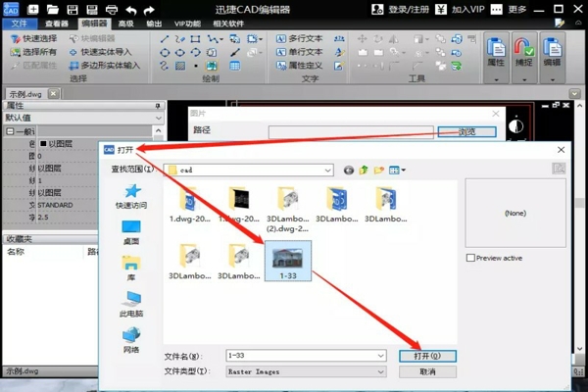588x392 pixels.
Task: Click the insert image icon in 绘制 group
Action: click(x=212, y=66)
